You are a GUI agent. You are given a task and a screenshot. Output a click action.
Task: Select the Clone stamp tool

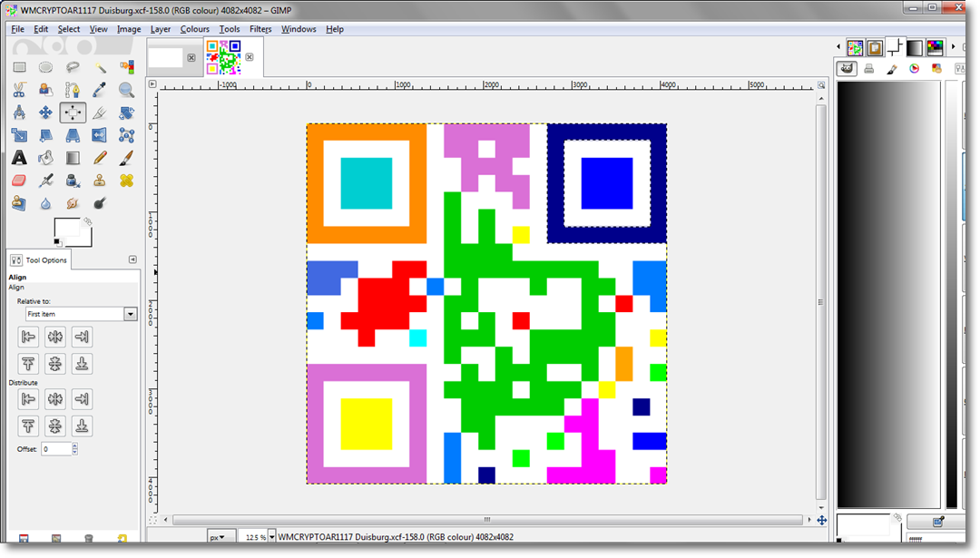click(100, 181)
